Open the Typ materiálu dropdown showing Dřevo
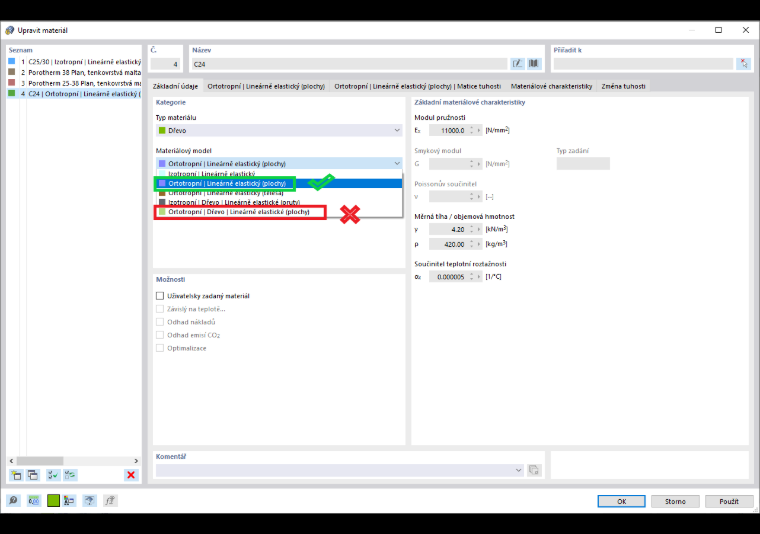 point(279,130)
